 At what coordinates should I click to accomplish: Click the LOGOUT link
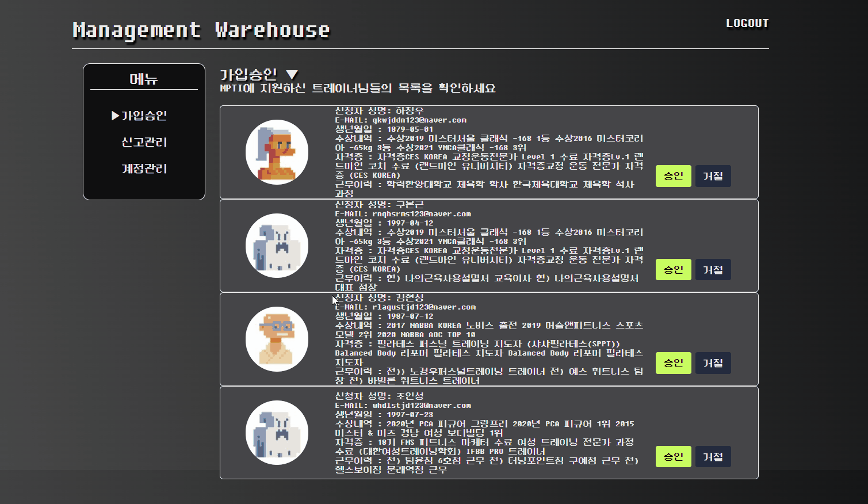click(747, 24)
